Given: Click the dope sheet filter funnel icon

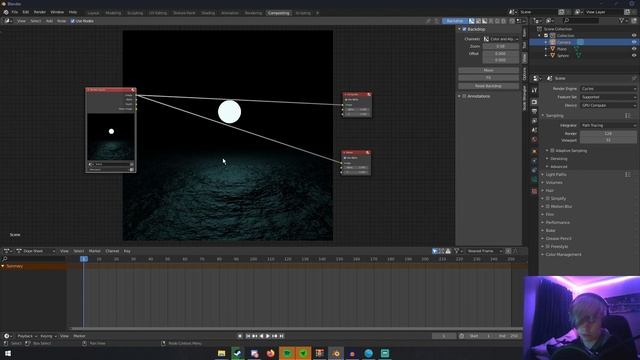Looking at the screenshot, I should 457,251.
